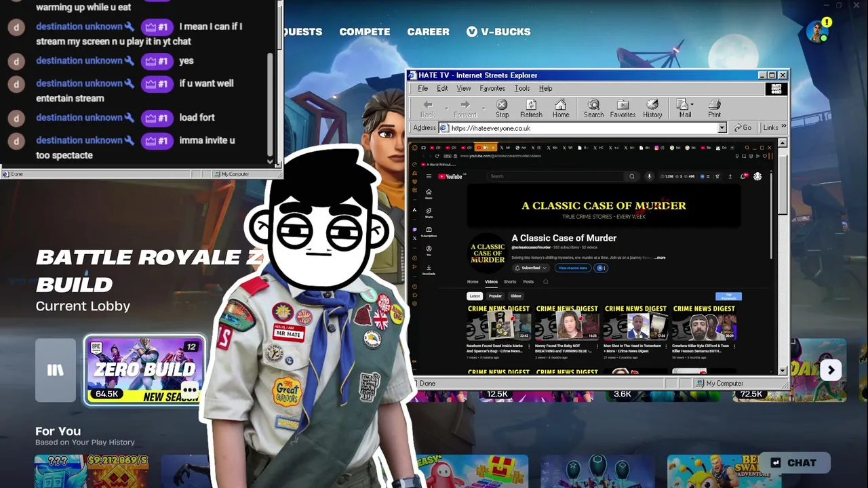This screenshot has width=868, height=488.
Task: Open YouTube notifications bell
Action: (744, 176)
